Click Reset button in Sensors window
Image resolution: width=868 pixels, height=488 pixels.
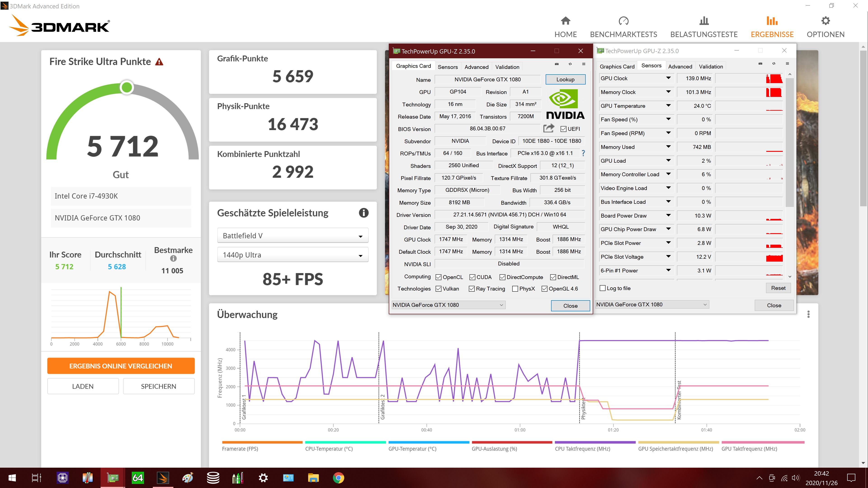[778, 288]
